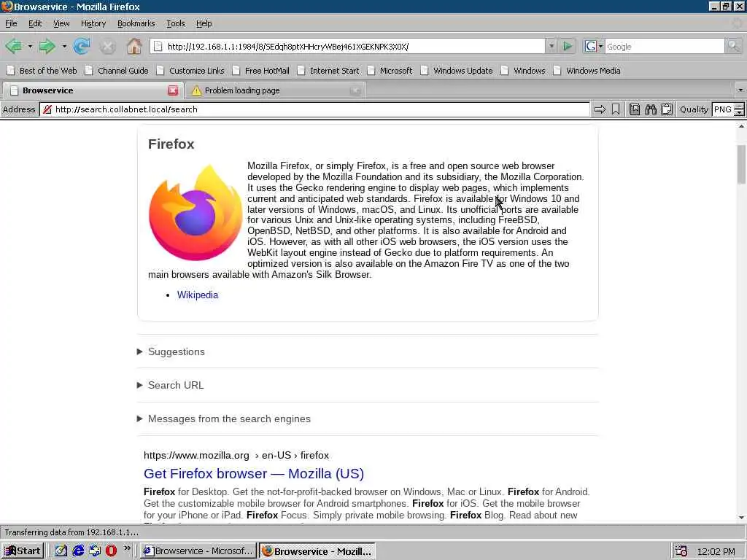Open Windows Media bookmark

(587, 71)
